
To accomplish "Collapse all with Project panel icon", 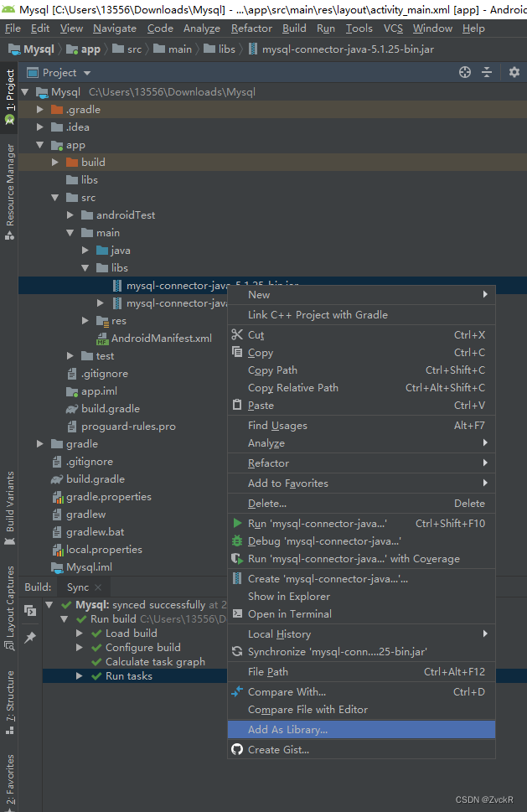I will click(x=487, y=72).
